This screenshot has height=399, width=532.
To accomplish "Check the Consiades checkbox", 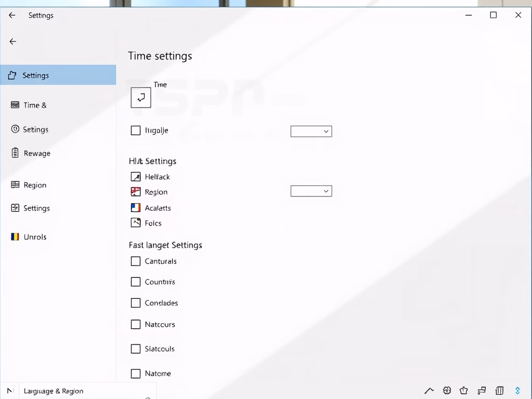I will coord(136,303).
